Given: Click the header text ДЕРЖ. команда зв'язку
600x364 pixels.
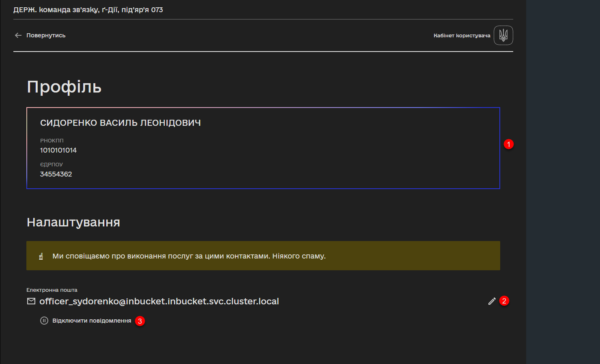Looking at the screenshot, I should click(88, 10).
